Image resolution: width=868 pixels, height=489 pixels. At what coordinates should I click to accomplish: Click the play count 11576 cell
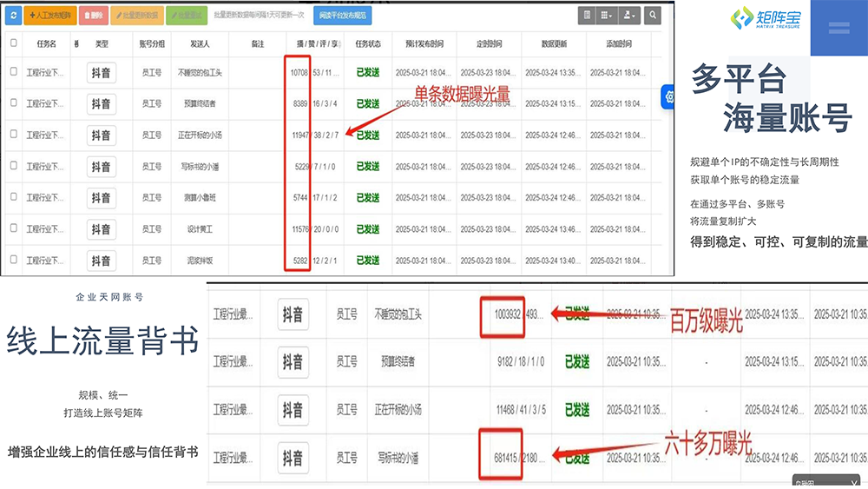[x=300, y=229]
